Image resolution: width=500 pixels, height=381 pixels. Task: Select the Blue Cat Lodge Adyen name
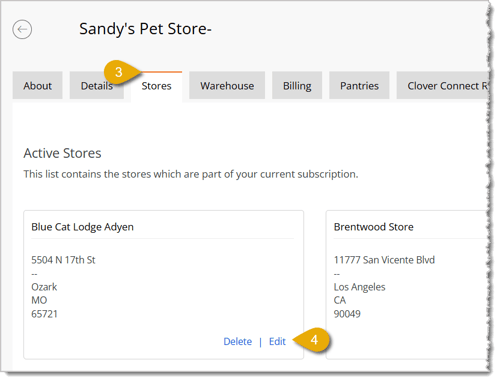(82, 227)
